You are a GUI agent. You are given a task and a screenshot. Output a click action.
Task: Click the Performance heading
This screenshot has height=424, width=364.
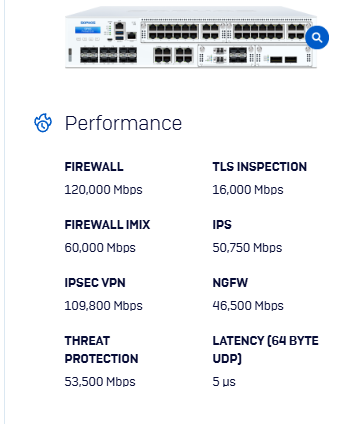(x=123, y=123)
